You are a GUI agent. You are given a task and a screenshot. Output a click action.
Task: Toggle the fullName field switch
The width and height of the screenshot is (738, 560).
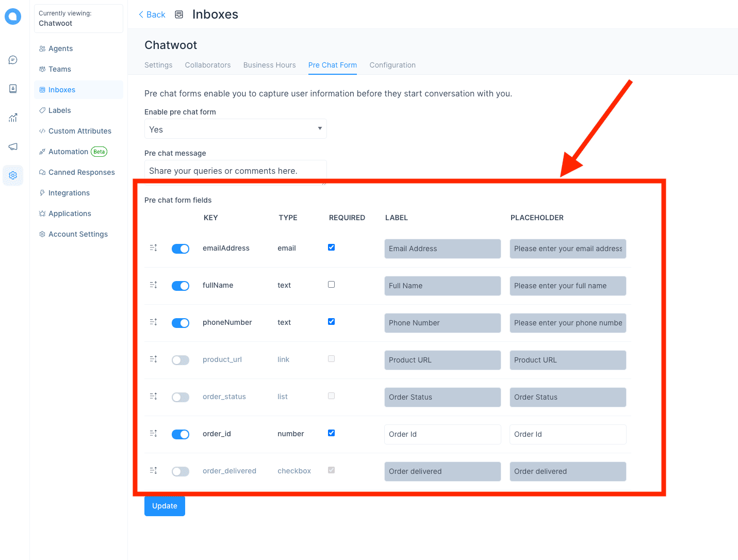point(181,286)
